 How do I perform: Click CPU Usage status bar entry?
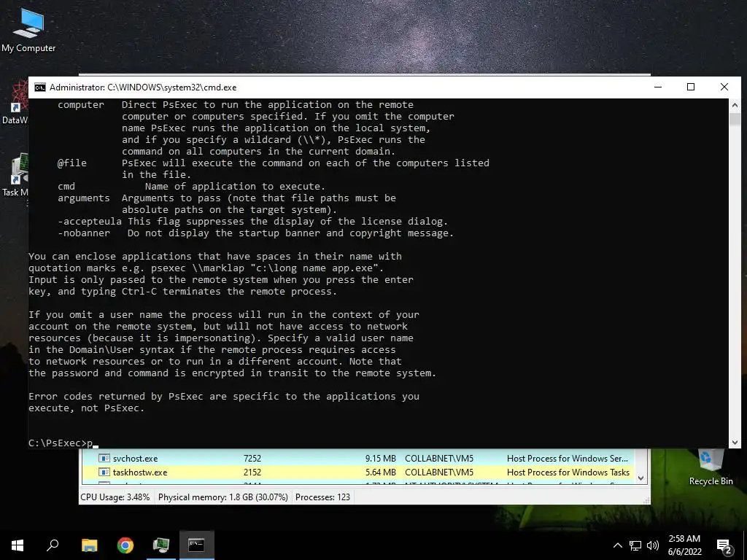click(x=115, y=497)
